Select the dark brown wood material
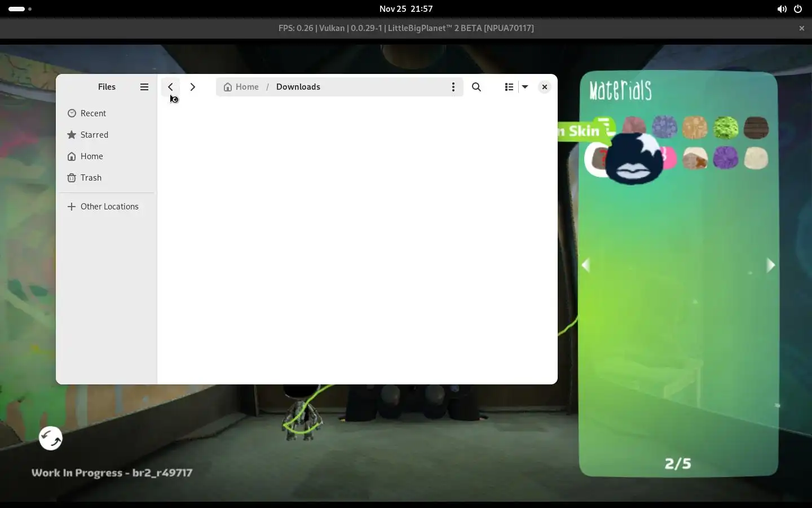The height and width of the screenshot is (508, 812). 756,128
